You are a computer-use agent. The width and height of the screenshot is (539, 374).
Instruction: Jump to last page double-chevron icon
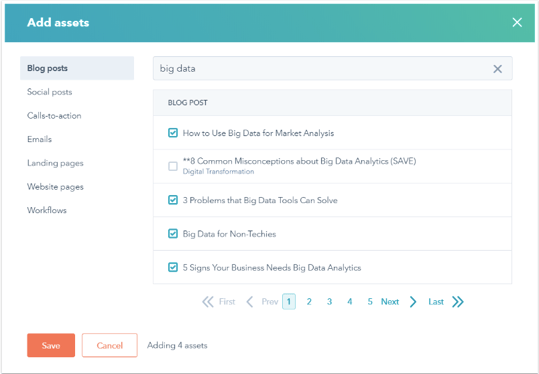pos(458,302)
